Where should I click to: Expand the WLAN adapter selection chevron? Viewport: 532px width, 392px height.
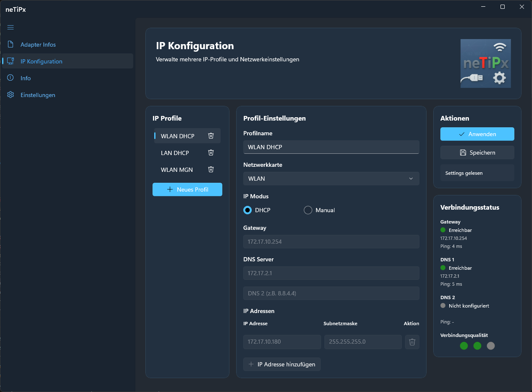coord(411,179)
